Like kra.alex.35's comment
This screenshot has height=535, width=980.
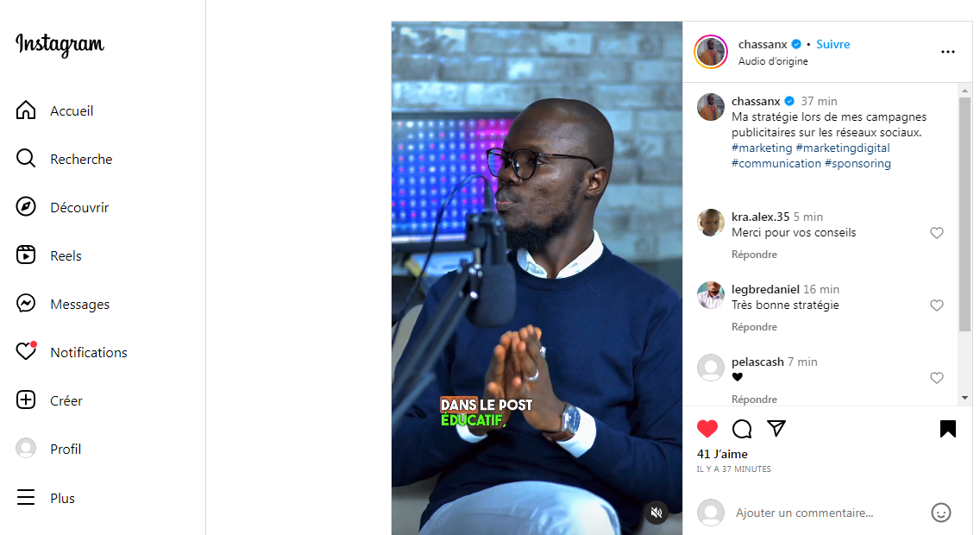tap(936, 233)
